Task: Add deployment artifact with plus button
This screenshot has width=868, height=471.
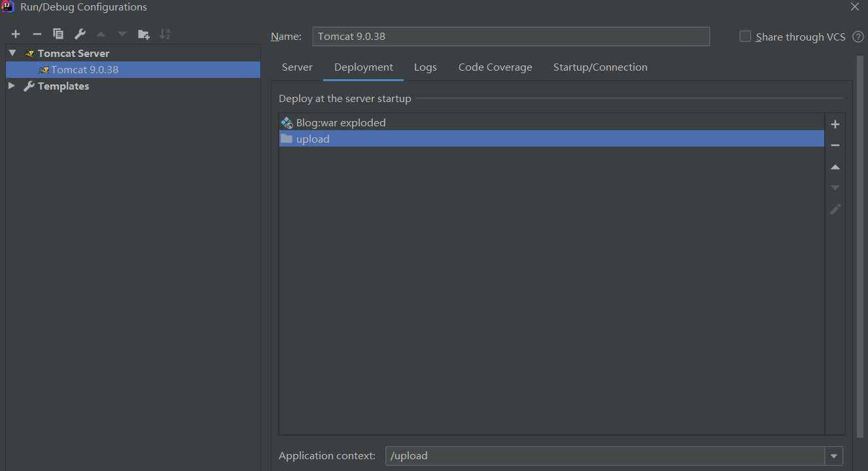Action: click(x=835, y=124)
